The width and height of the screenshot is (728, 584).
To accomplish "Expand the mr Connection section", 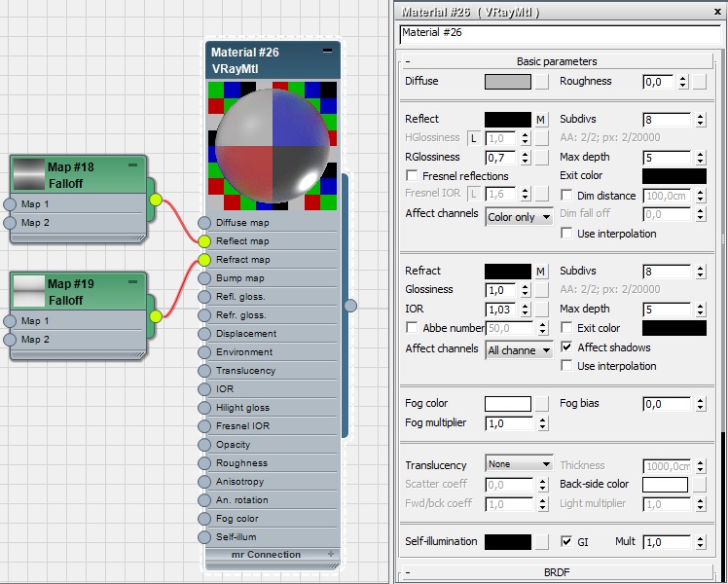I will (331, 554).
